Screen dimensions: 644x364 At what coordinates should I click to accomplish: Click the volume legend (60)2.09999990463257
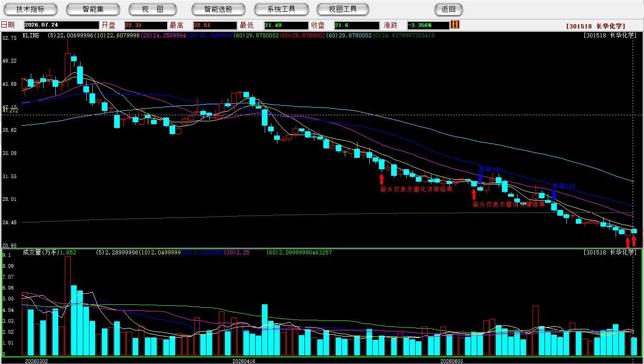pos(299,253)
